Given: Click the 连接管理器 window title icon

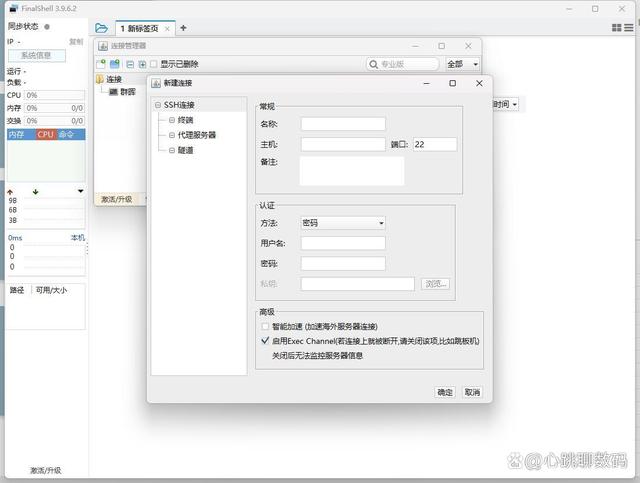Looking at the screenshot, I should 103,46.
